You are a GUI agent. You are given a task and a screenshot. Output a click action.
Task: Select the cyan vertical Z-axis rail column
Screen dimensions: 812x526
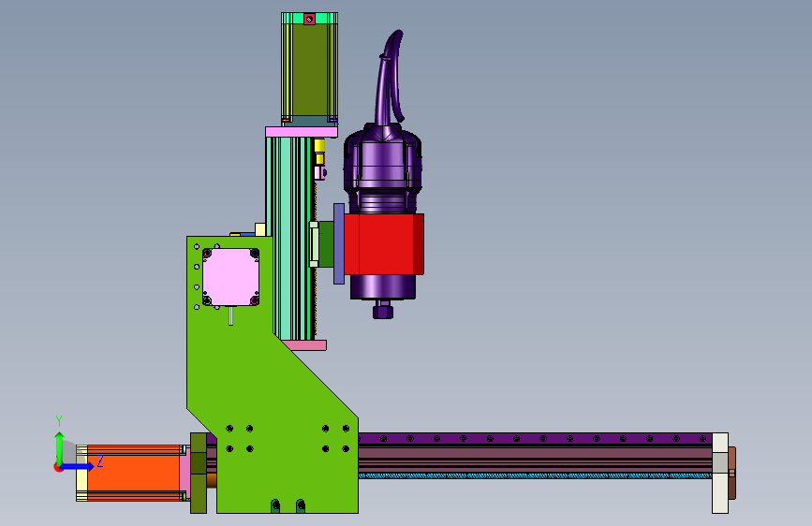(290, 238)
